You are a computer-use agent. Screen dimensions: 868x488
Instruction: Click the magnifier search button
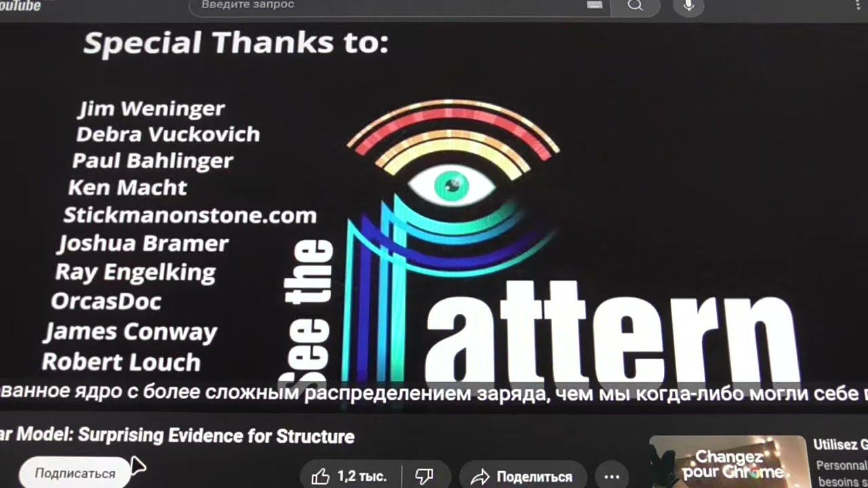[x=635, y=6]
